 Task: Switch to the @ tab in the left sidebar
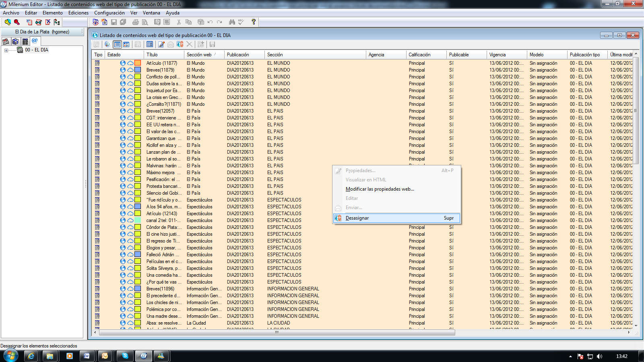tap(34, 41)
